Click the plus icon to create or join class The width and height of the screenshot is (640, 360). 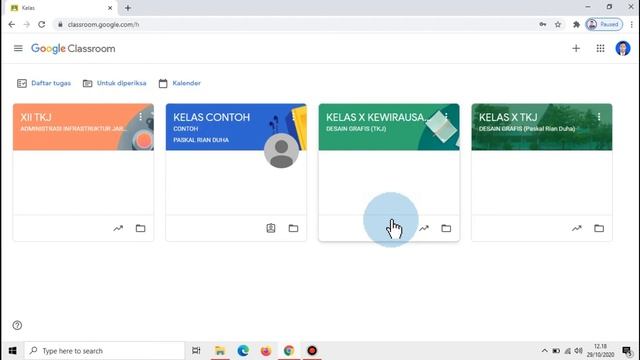point(576,49)
